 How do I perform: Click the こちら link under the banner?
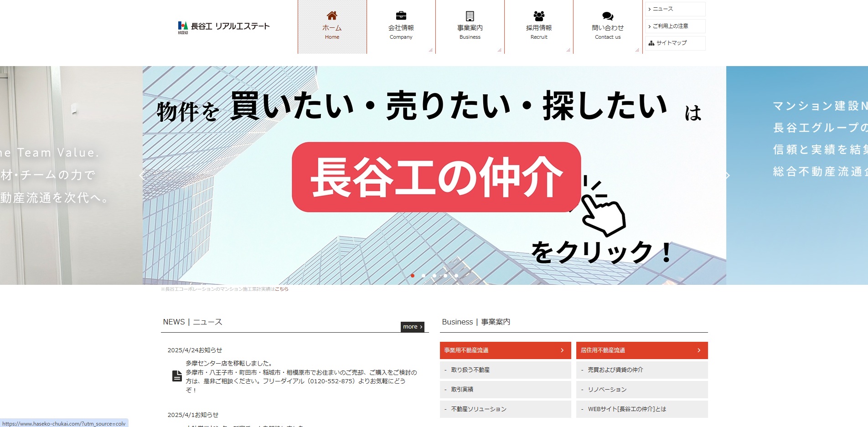pos(281,289)
